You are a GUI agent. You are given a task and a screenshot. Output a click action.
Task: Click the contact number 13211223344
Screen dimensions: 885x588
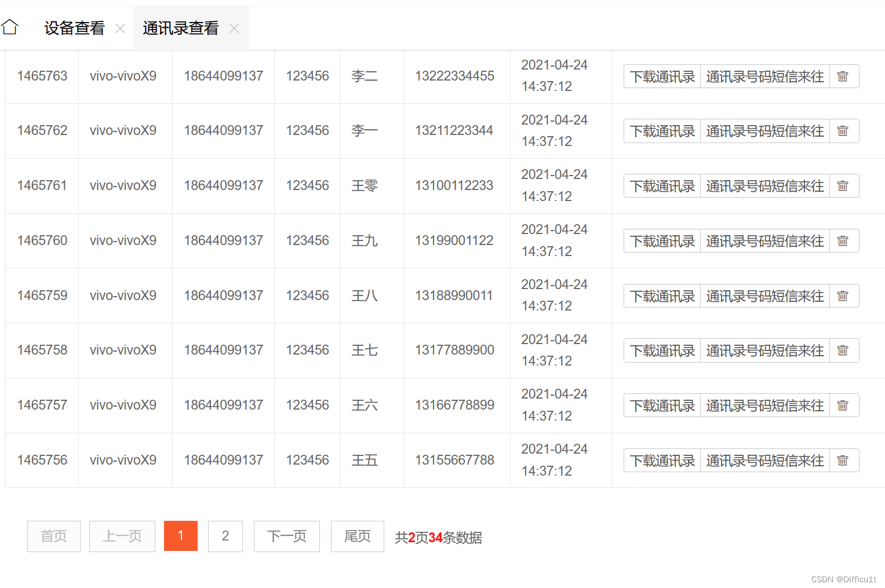point(454,130)
